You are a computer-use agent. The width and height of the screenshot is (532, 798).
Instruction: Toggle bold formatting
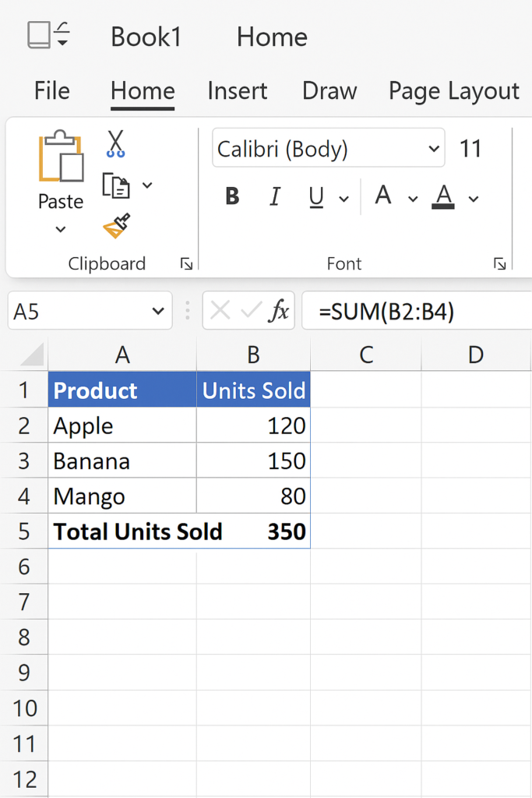[x=232, y=197]
